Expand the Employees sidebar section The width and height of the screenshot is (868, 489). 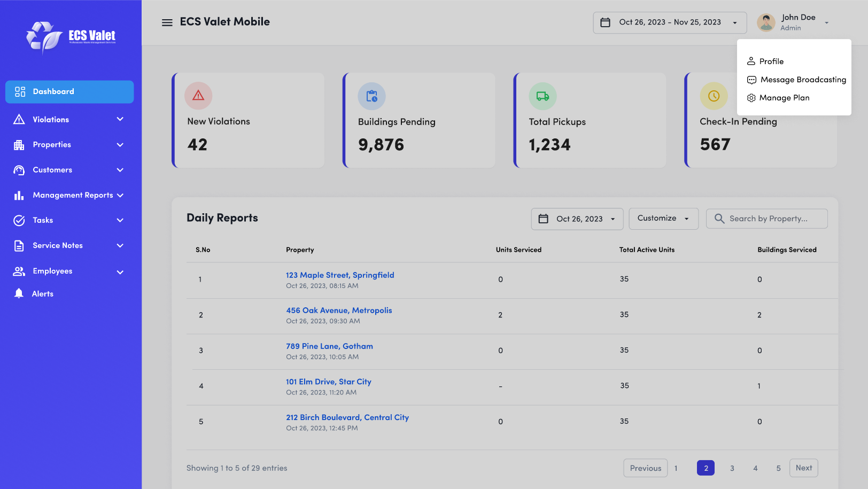(52, 271)
